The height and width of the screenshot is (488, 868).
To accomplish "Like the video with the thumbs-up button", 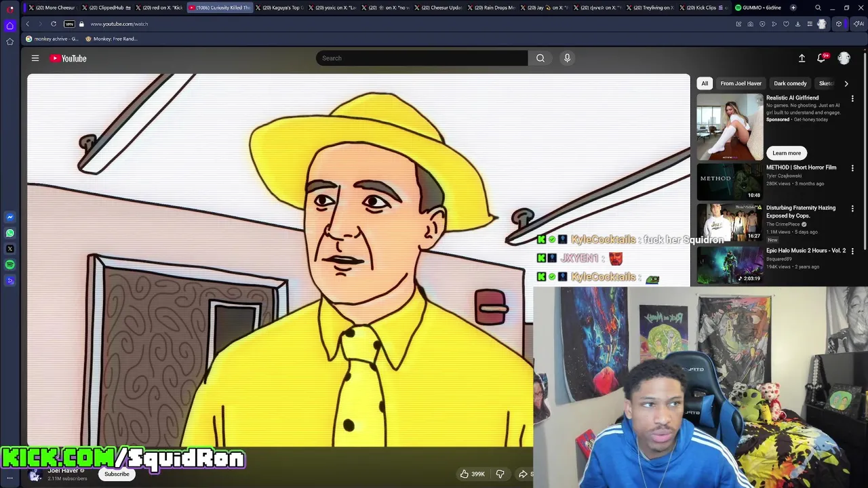I will pos(472,474).
